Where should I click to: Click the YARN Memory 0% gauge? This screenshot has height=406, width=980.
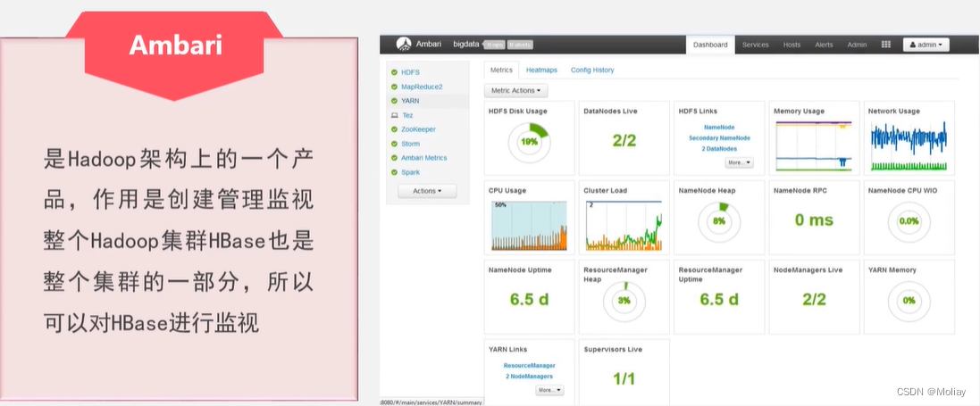pos(909,301)
